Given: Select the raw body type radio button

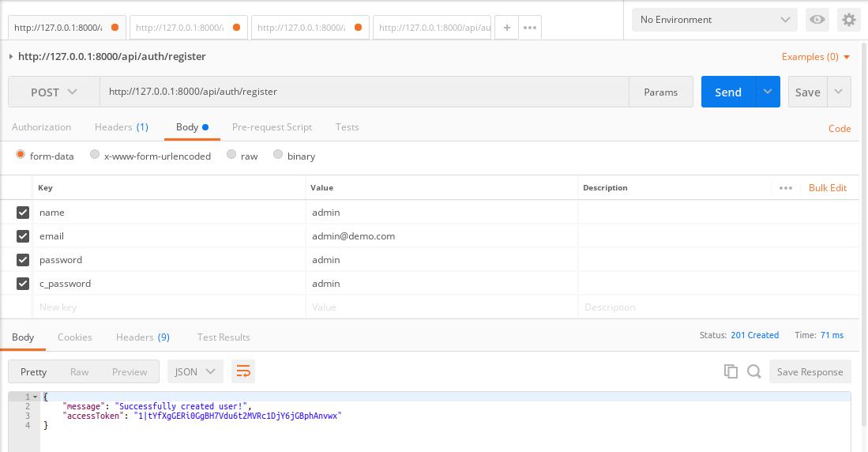Looking at the screenshot, I should pos(231,155).
